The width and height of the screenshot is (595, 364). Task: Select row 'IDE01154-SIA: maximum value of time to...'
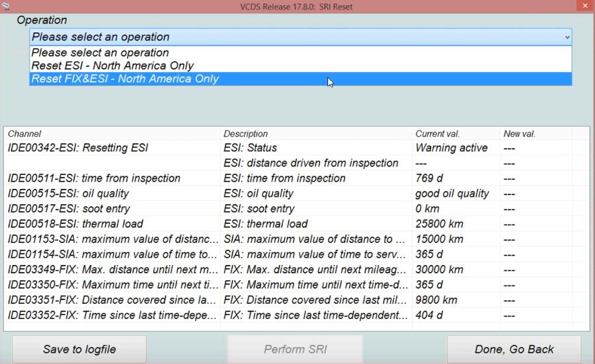pyautogui.click(x=297, y=254)
